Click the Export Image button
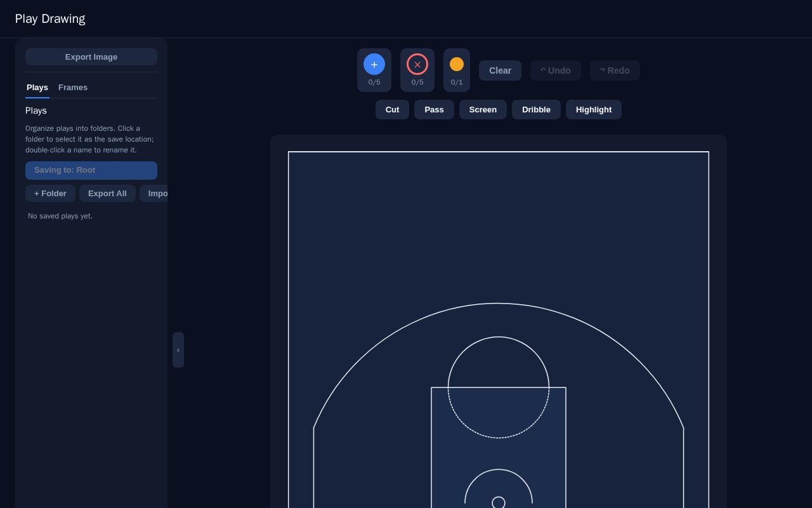 tap(91, 57)
